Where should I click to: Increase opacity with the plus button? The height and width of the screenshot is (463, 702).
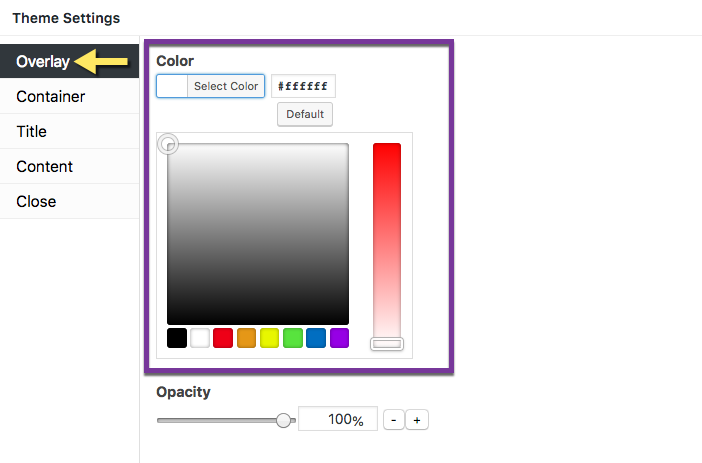click(417, 420)
